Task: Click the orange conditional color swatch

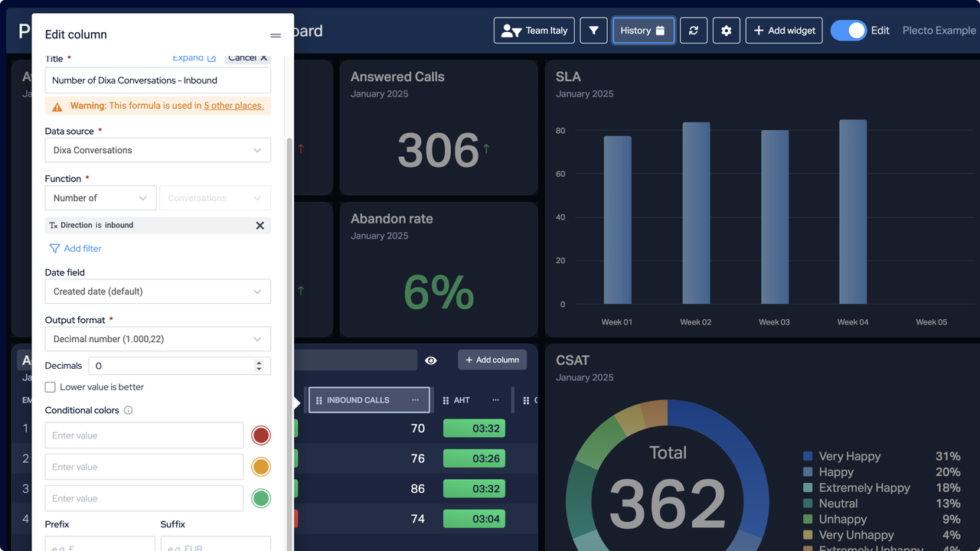Action: (x=261, y=467)
